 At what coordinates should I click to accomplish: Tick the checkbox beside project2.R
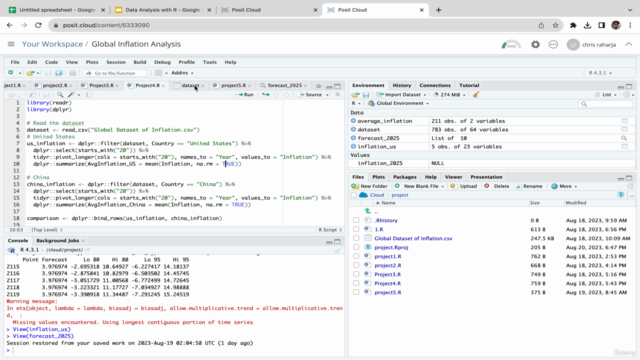tap(356, 265)
